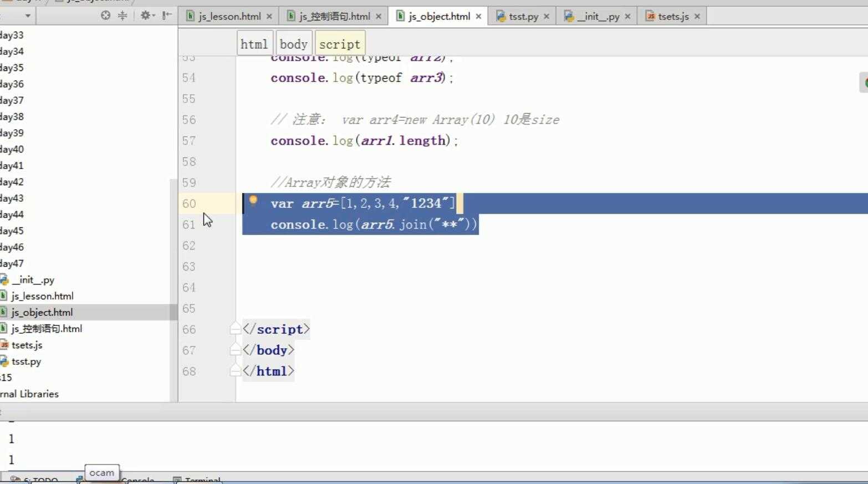
Task: Click the project tree vertical scrollbar
Action: 173,290
